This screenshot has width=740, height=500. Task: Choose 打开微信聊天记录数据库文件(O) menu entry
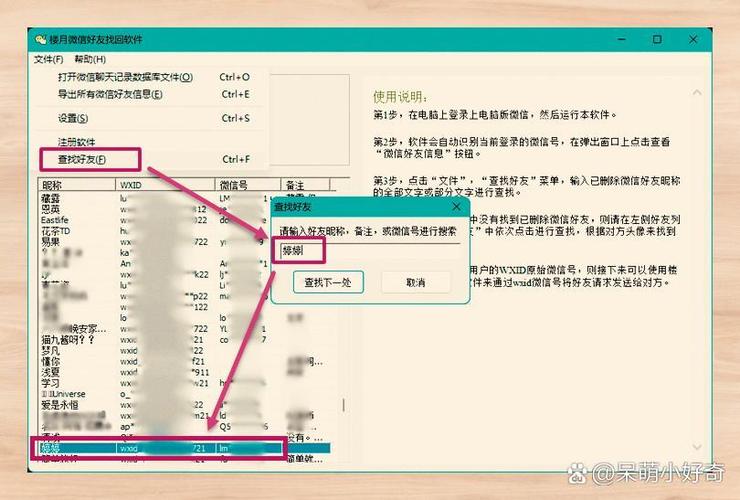(x=153, y=77)
